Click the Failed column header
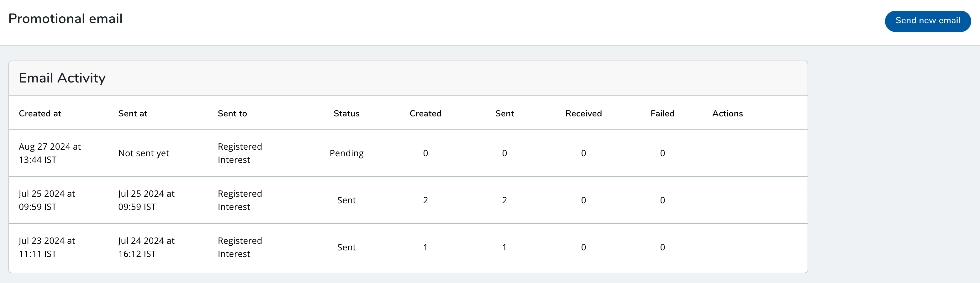Viewport: 980px width, 283px height. tap(662, 114)
